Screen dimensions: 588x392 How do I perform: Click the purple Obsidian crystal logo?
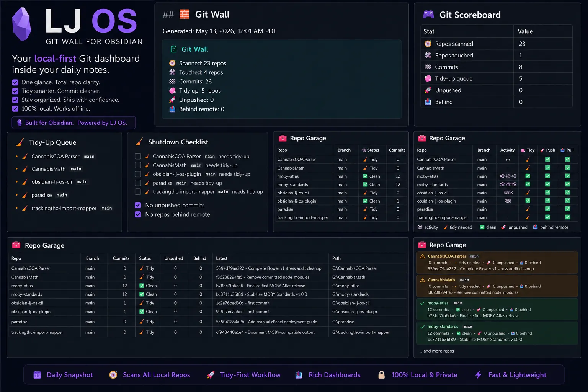pyautogui.click(x=21, y=24)
